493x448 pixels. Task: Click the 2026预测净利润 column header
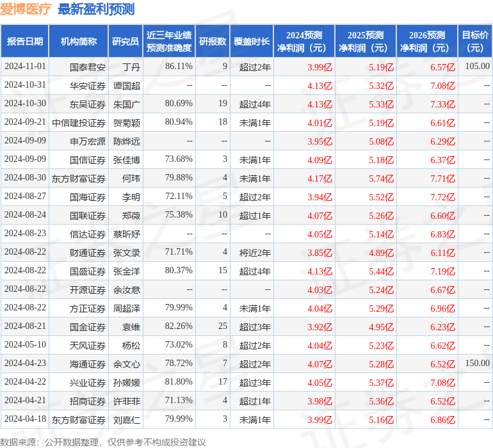click(x=427, y=41)
